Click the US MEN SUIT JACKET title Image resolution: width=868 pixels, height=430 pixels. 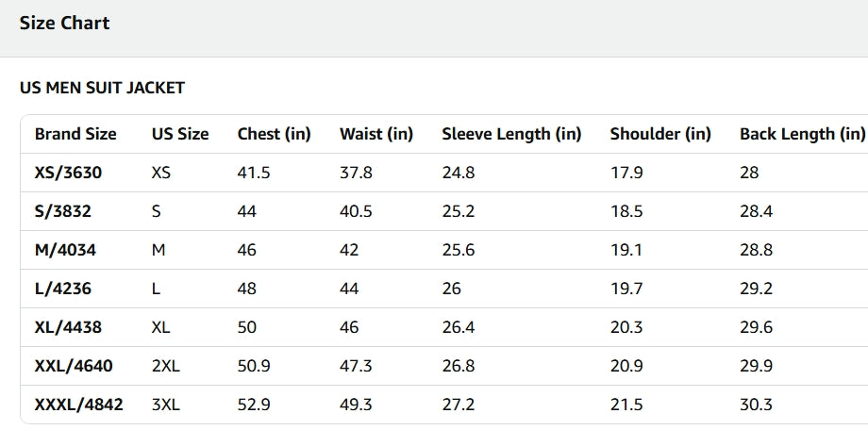[102, 88]
